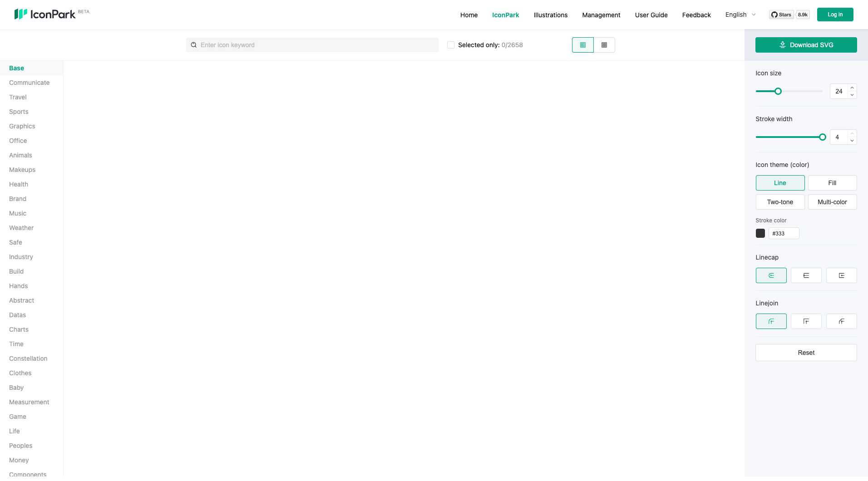868x481 pixels.
Task: Decrease stroke width with the down stepper
Action: point(852,140)
